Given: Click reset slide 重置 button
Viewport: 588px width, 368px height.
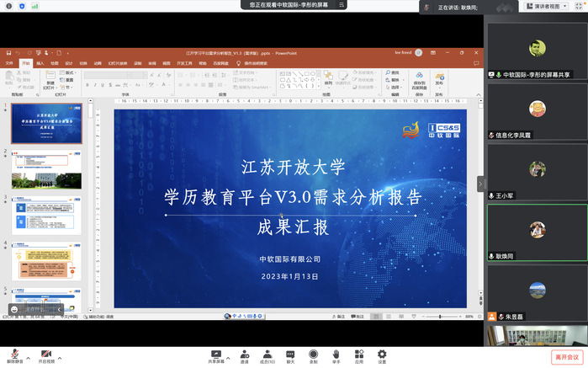Looking at the screenshot, I should click(67, 80).
